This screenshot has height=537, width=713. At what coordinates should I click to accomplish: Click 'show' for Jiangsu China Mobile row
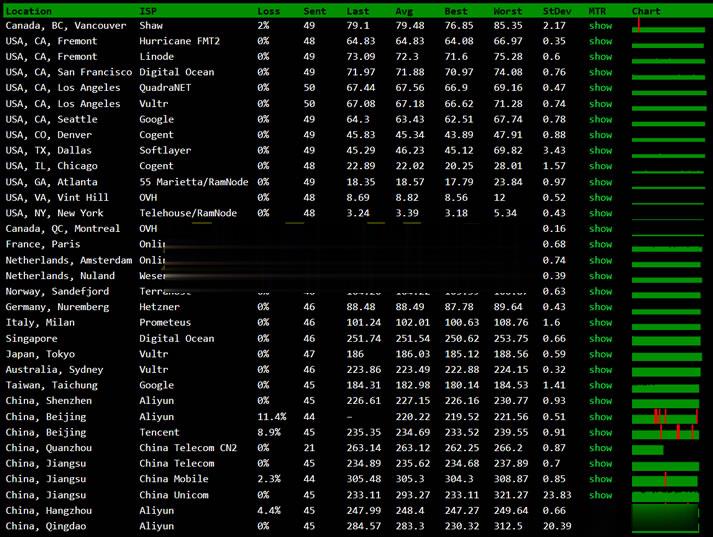[x=600, y=479]
